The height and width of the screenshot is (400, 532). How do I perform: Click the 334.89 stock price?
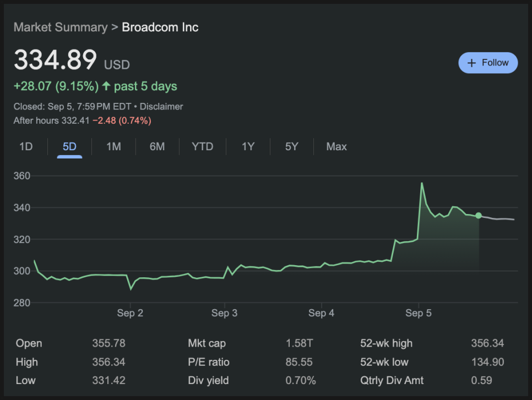[55, 60]
